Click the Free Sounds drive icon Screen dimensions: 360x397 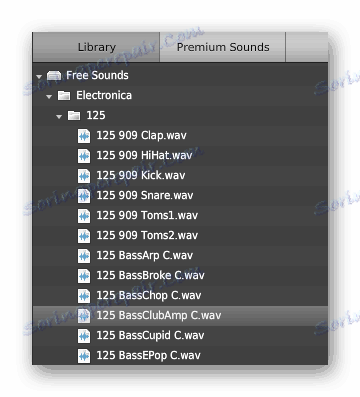tap(54, 76)
